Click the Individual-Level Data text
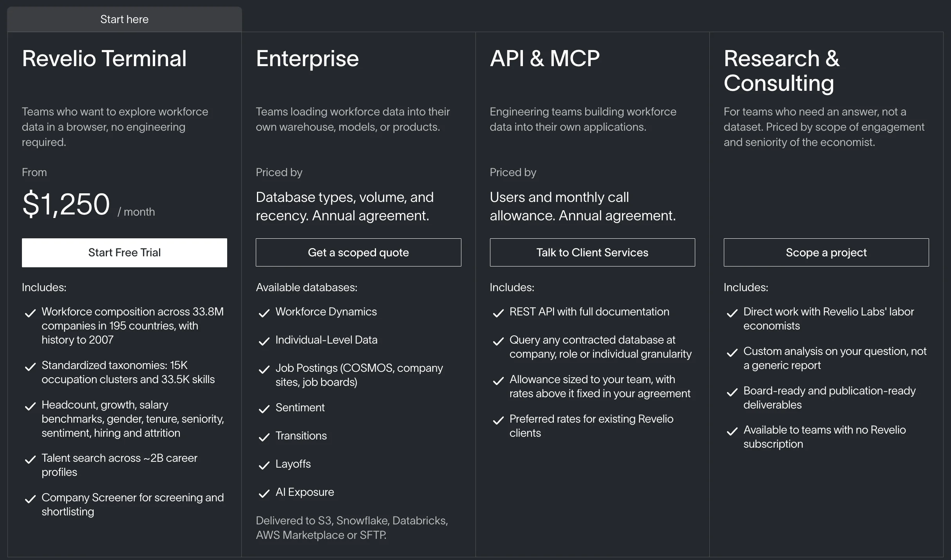 pyautogui.click(x=326, y=340)
